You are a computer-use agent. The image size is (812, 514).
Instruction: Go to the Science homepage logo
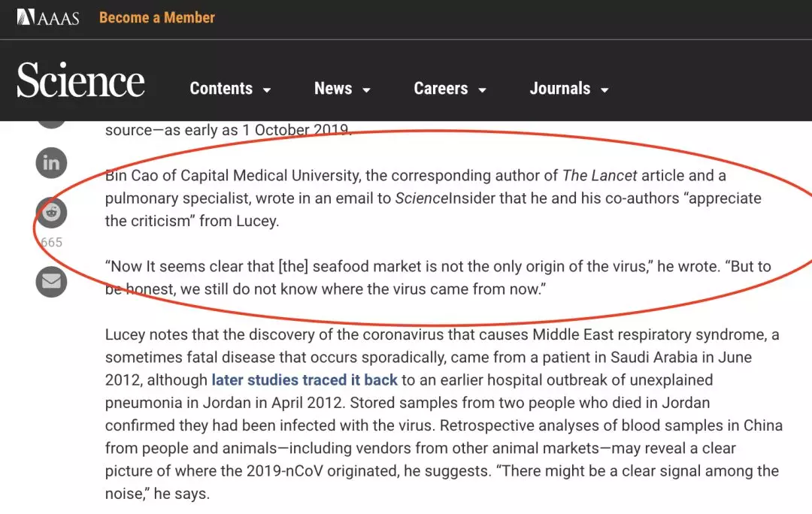(x=81, y=81)
